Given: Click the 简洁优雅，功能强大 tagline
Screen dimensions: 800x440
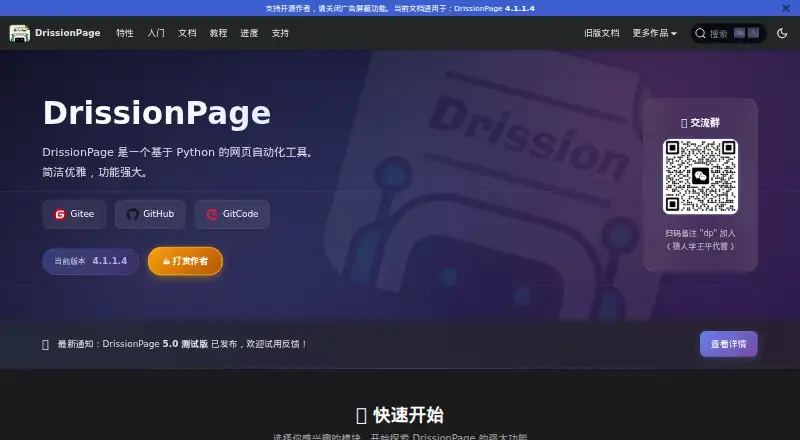Looking at the screenshot, I should 95,173.
